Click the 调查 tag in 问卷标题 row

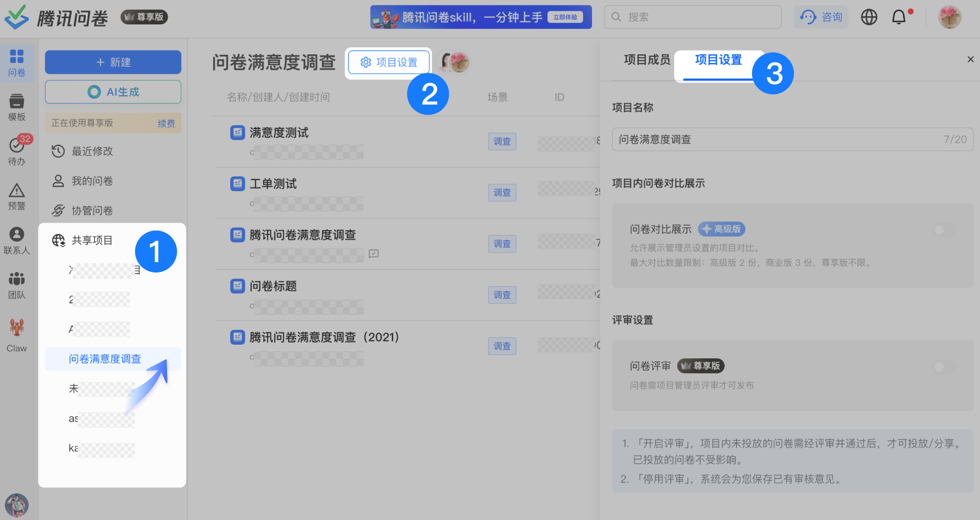502,295
